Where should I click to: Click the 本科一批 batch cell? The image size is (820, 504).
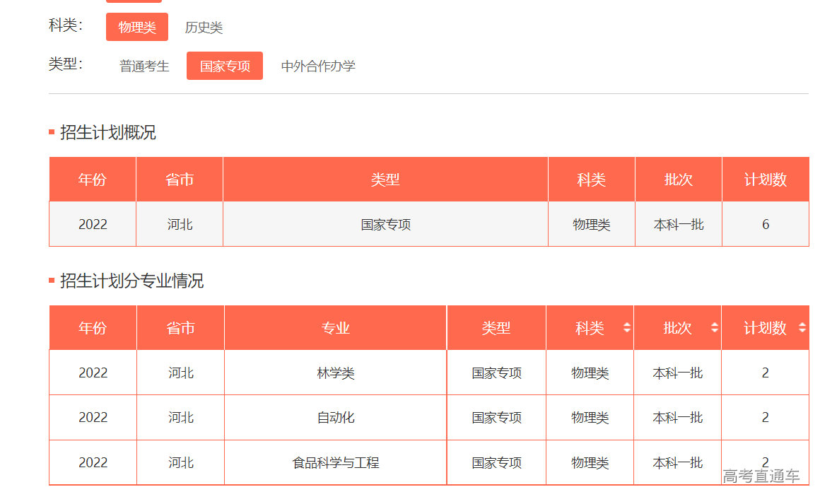[x=678, y=223]
